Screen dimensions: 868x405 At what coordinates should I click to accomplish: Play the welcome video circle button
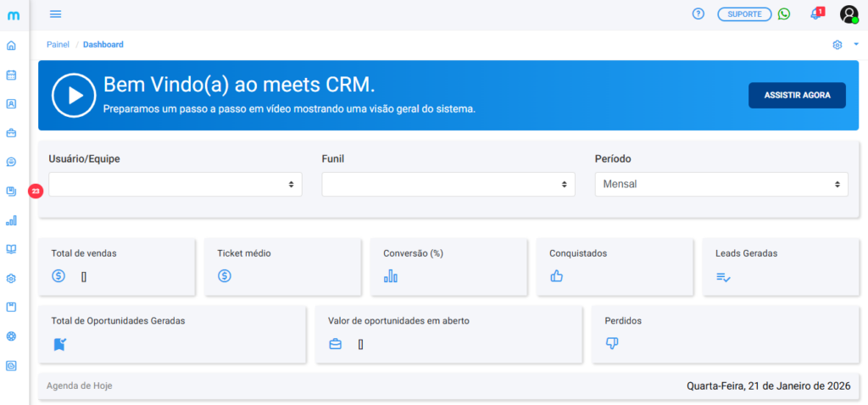pos(73,95)
